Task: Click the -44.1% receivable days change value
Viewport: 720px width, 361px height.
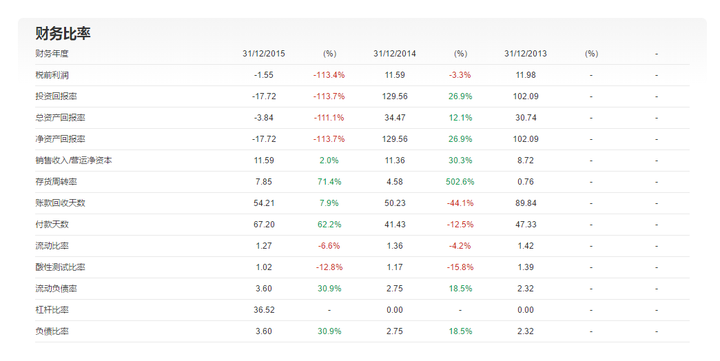Action: (460, 203)
